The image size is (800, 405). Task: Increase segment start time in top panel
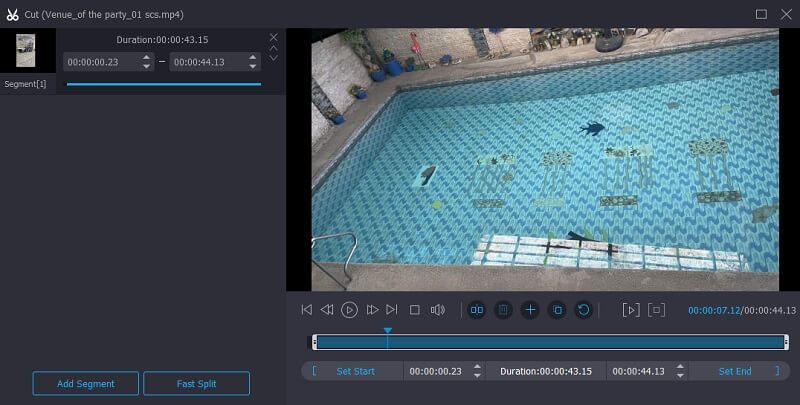click(x=147, y=57)
